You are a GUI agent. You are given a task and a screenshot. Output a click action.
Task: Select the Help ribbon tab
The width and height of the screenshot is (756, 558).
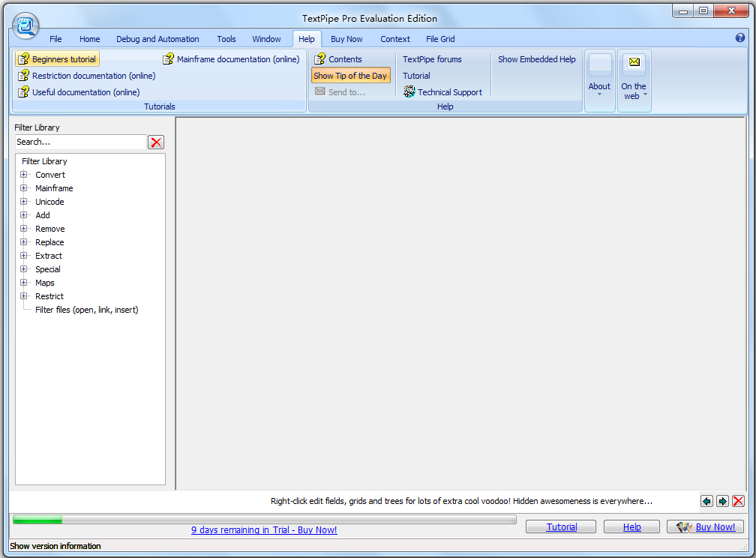[x=307, y=39]
